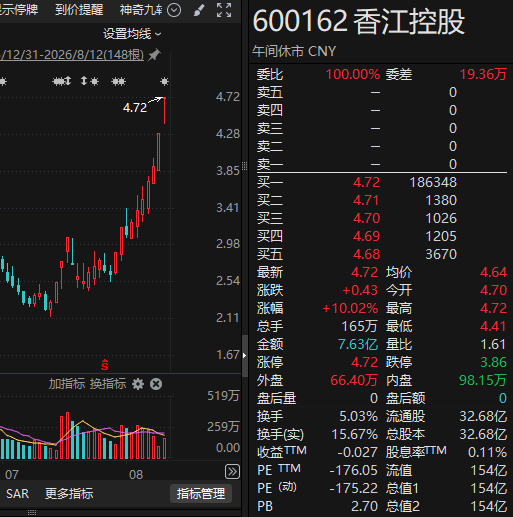
Task: Click the 换手(实) value 15.67%
Action: pos(355,434)
